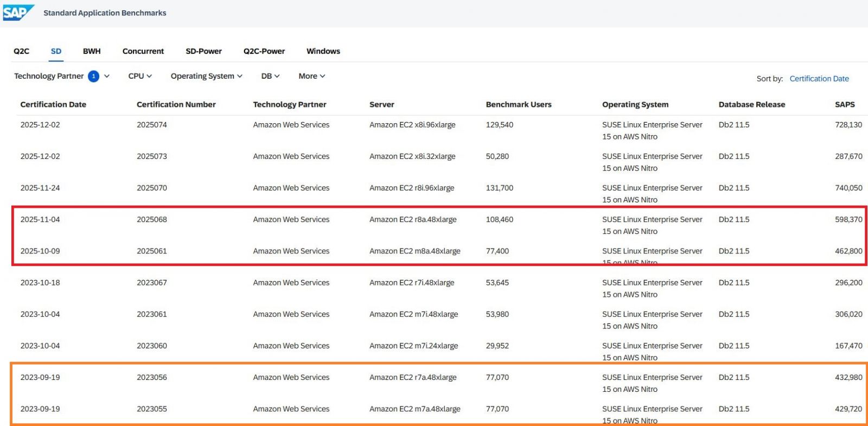Screen dimensions: 868x426
Task: Click the Certification Date sort link
Action: pyautogui.click(x=819, y=79)
